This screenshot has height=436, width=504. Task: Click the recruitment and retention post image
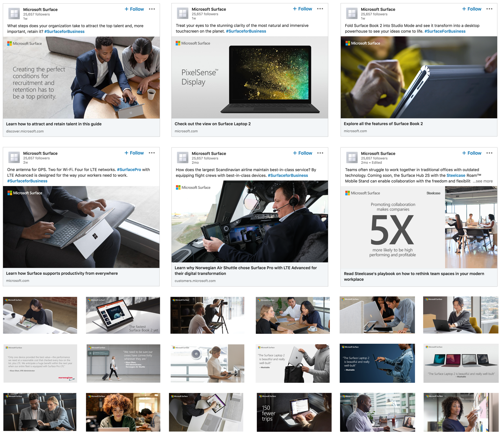81,77
